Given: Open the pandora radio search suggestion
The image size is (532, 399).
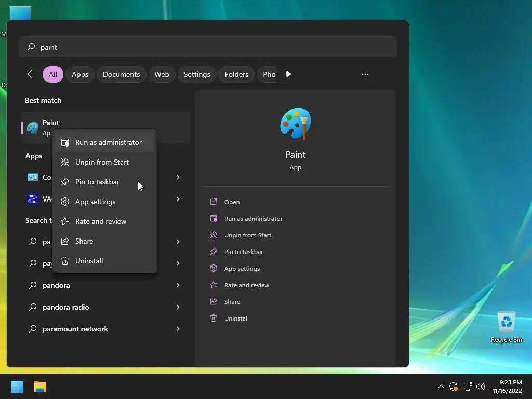Looking at the screenshot, I should coord(105,307).
